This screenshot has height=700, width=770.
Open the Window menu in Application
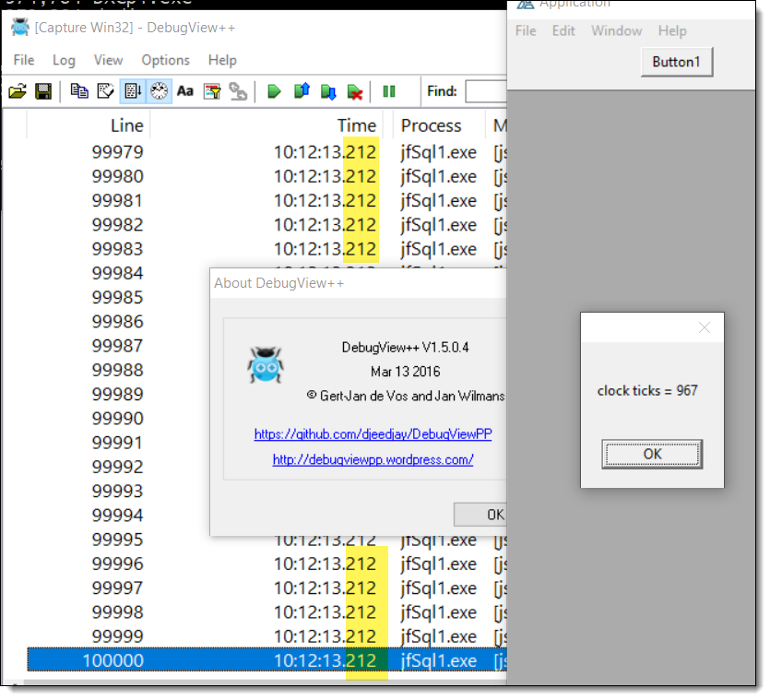[616, 30]
